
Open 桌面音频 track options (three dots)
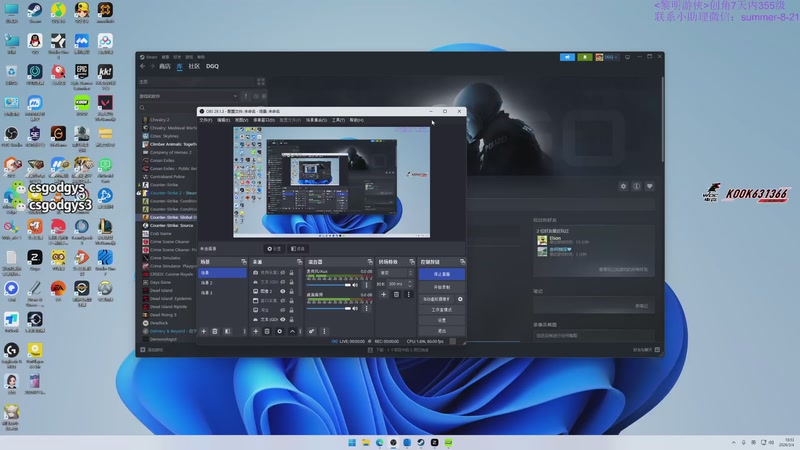pos(366,308)
